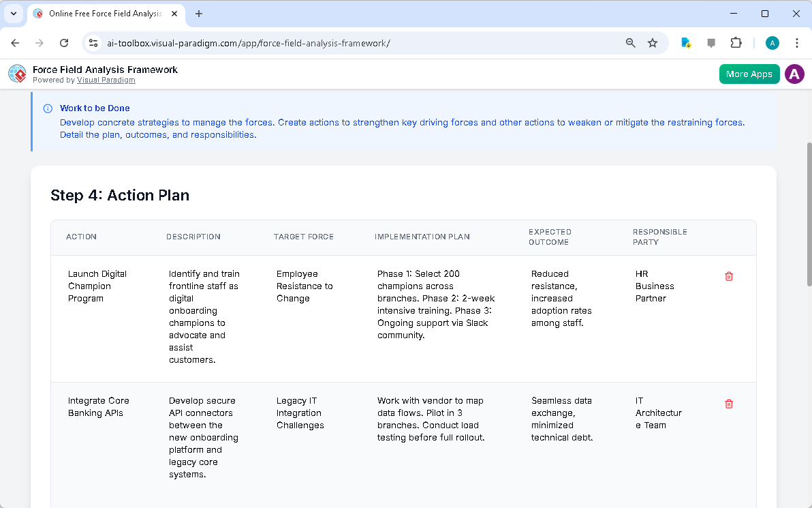Open the tab search chevron
This screenshot has height=508, width=812.
[14, 14]
